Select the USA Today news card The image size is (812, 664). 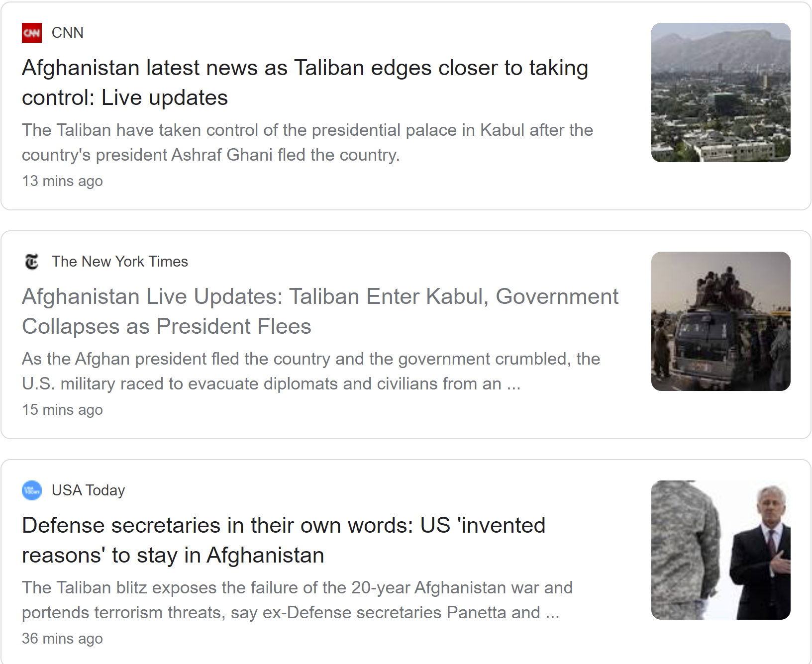(406, 562)
